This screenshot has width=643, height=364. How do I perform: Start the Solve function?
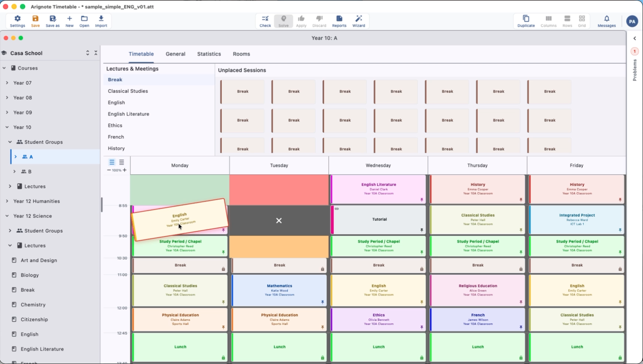tap(283, 21)
